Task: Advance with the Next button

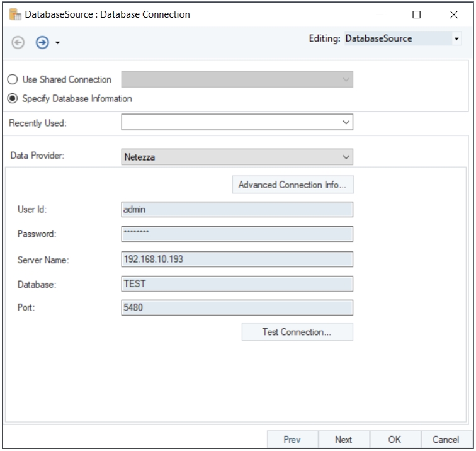Action: point(343,440)
